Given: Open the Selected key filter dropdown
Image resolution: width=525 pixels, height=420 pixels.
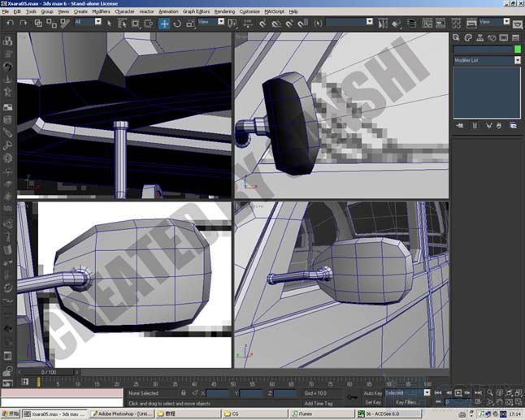Looking at the screenshot, I should tap(427, 393).
